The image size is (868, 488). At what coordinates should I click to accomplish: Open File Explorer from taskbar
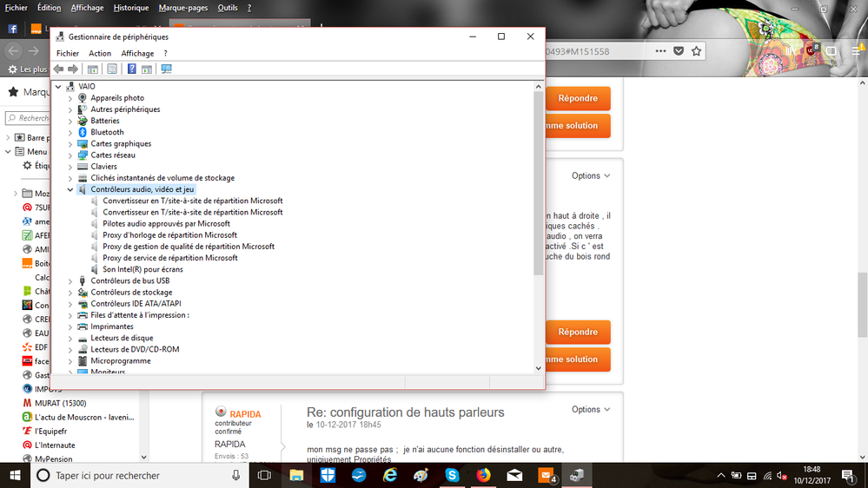coord(296,475)
